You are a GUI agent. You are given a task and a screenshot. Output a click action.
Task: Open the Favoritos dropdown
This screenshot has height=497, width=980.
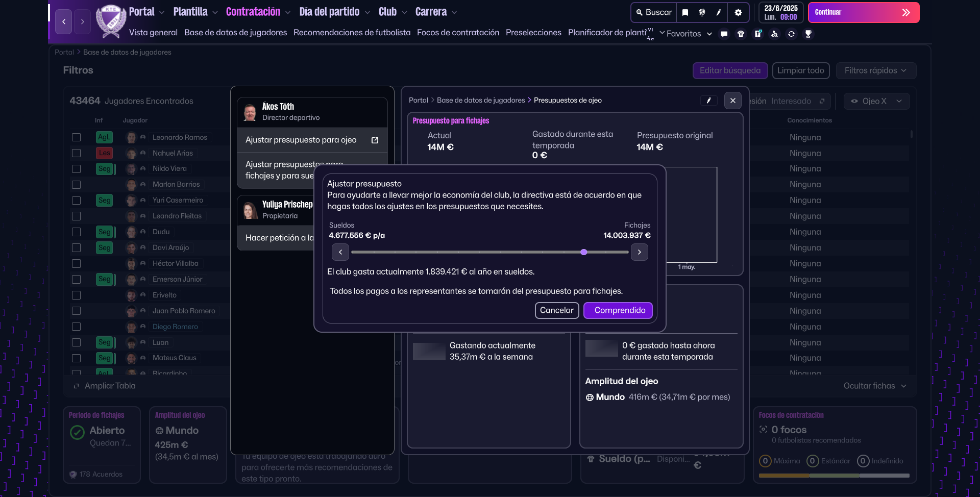click(685, 34)
